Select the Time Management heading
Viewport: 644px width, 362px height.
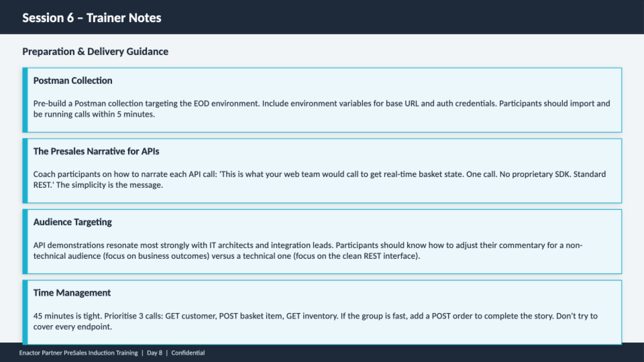(x=72, y=293)
